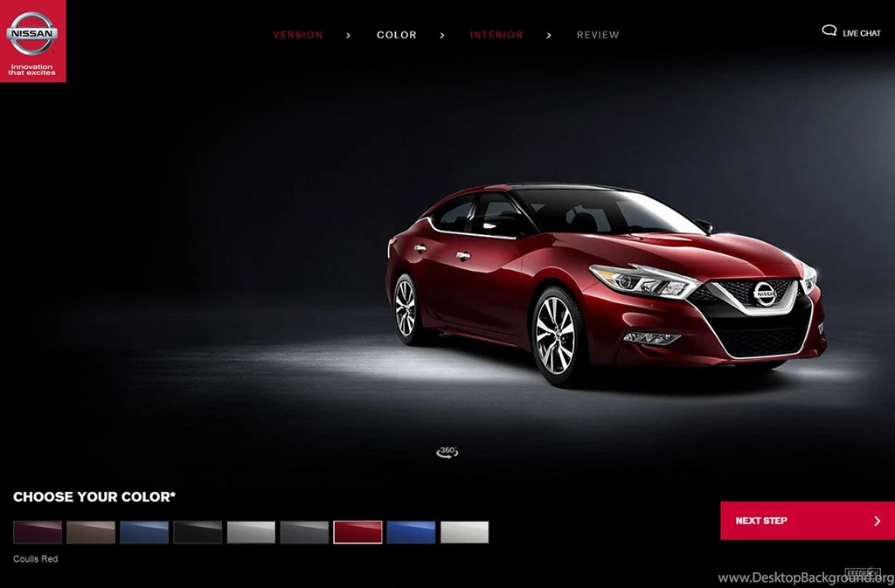Open the COLOR step

point(397,35)
